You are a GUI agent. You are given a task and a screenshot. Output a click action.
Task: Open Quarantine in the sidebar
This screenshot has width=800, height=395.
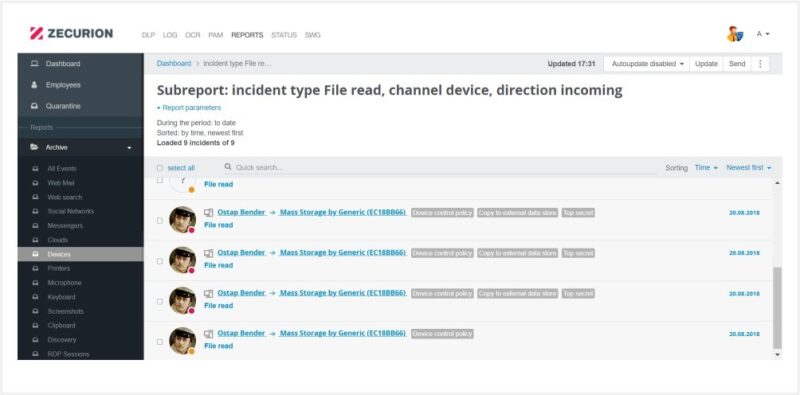coord(81,106)
